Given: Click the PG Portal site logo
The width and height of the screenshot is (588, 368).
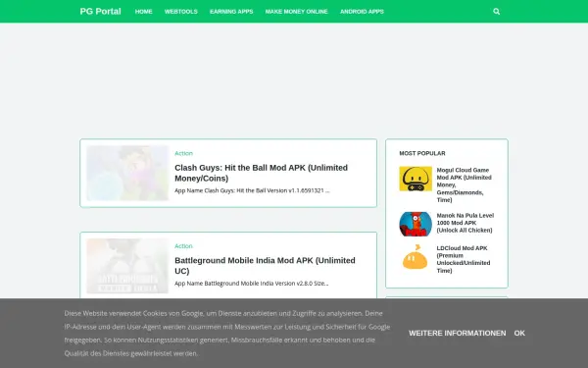Looking at the screenshot, I should pyautogui.click(x=100, y=11).
